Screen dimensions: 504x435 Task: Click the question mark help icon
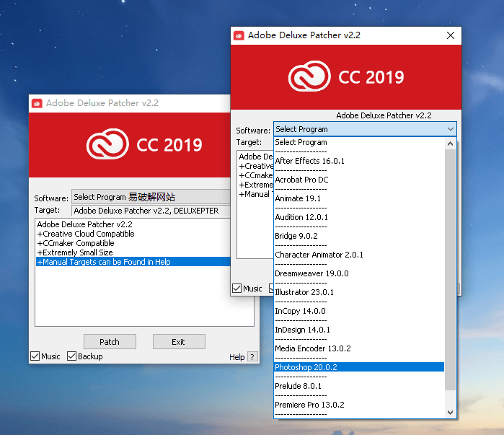pyautogui.click(x=252, y=357)
